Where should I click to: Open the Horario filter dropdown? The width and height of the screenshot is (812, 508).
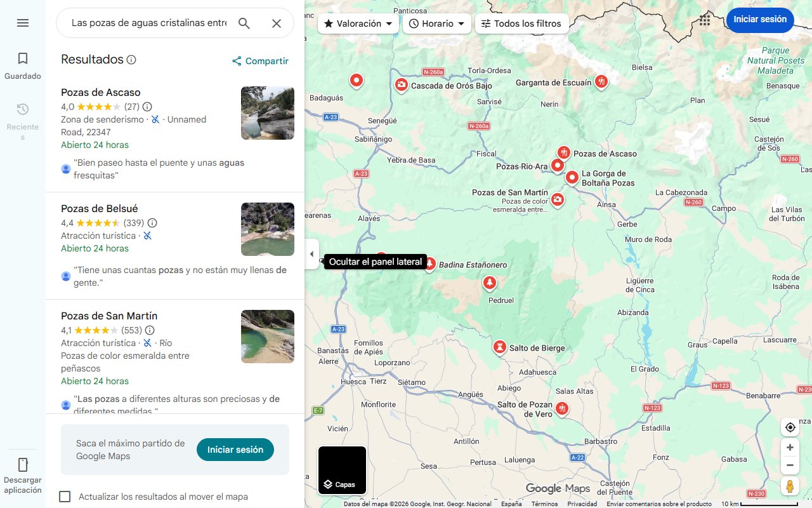(436, 23)
